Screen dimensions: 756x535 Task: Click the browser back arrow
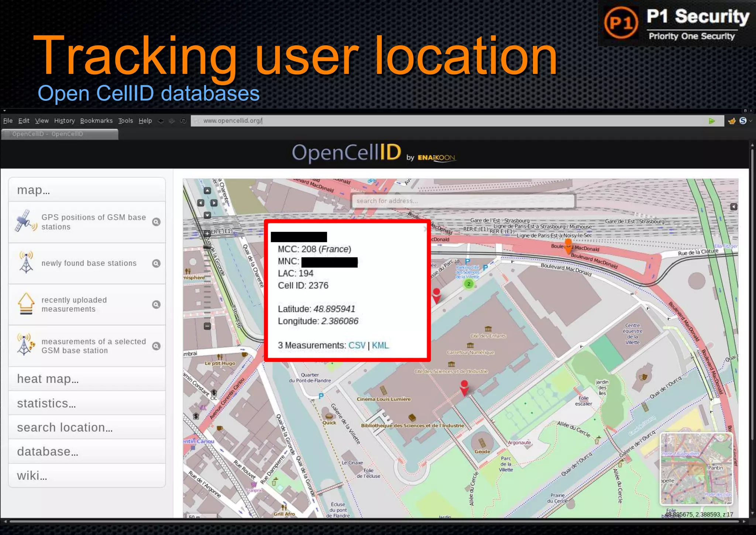(x=161, y=121)
